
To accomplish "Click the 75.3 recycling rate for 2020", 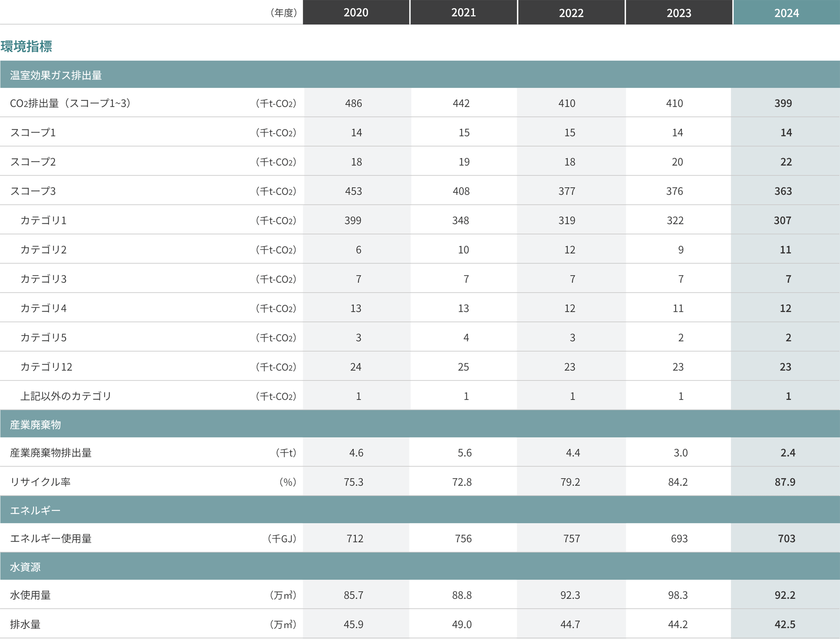I will (354, 482).
